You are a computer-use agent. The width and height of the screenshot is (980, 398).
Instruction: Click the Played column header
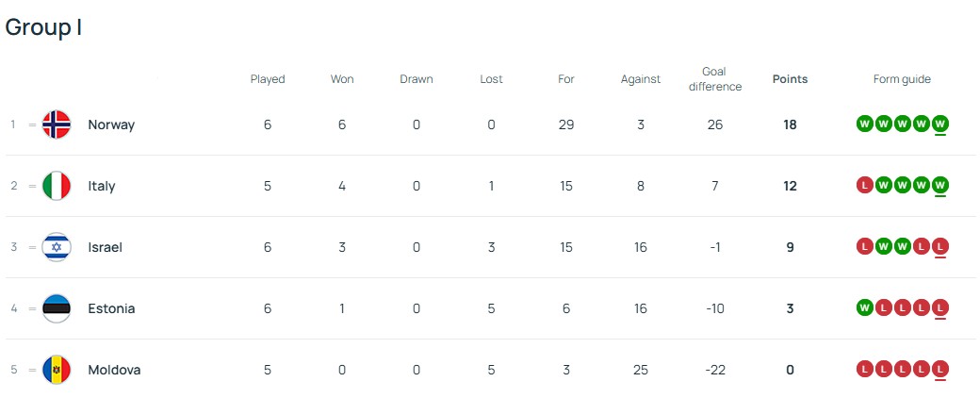point(268,79)
